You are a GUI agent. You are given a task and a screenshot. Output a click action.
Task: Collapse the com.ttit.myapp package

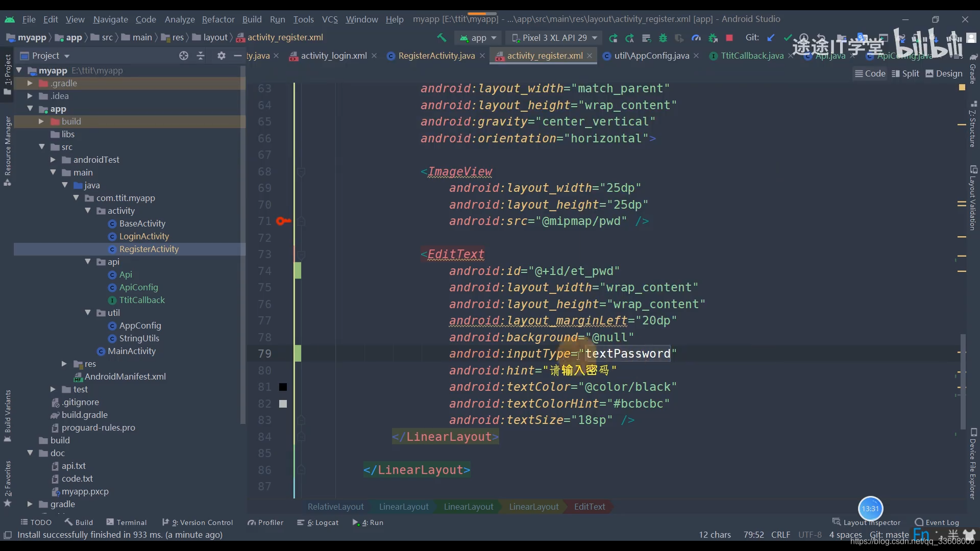click(76, 198)
